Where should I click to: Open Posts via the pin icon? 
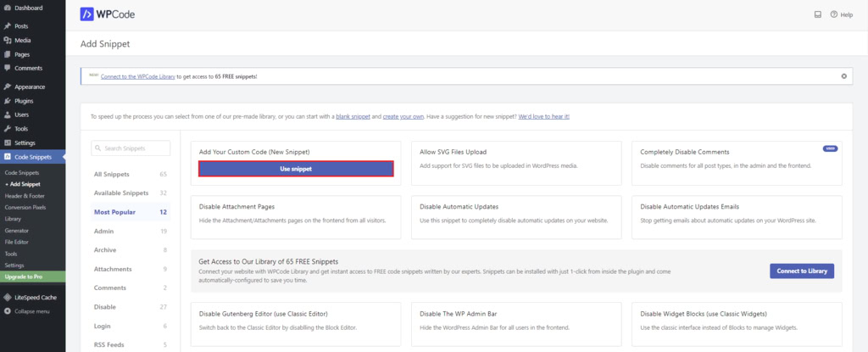click(x=8, y=26)
